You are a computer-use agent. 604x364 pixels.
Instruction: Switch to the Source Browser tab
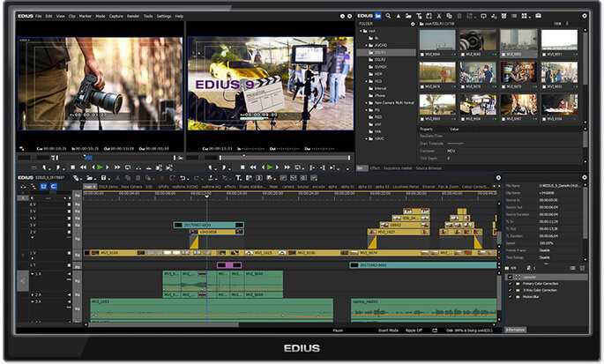pos(429,167)
